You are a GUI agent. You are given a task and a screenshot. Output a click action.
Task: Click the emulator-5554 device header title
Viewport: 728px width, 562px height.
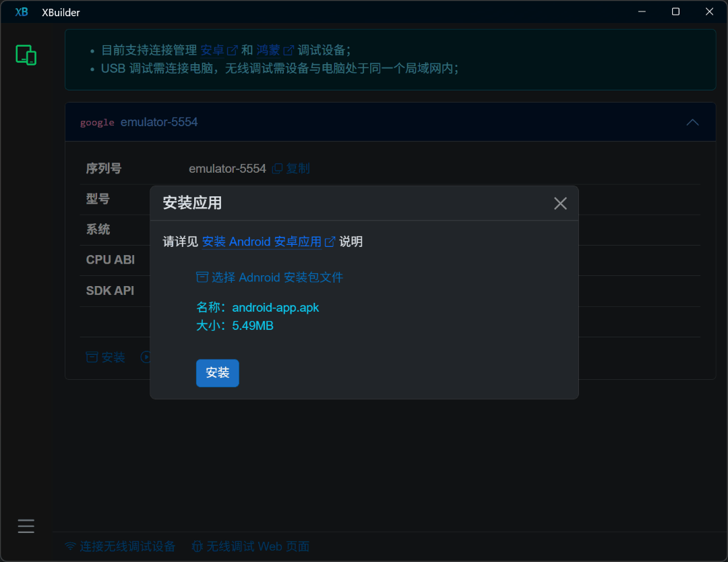pos(159,122)
